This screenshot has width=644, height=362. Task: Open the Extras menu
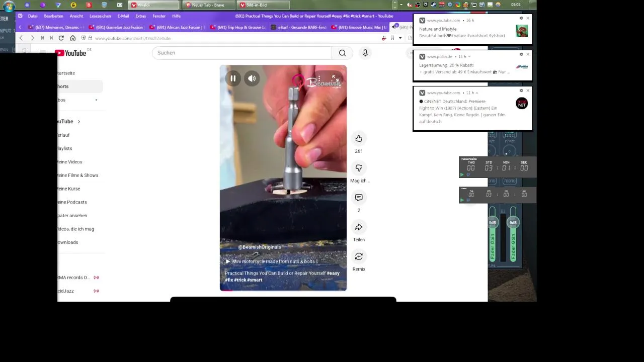pos(141,16)
